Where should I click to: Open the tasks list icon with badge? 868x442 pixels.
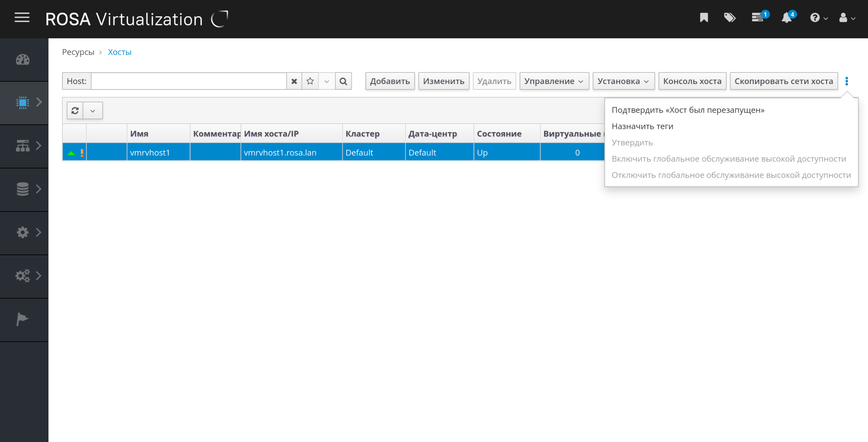pos(758,18)
